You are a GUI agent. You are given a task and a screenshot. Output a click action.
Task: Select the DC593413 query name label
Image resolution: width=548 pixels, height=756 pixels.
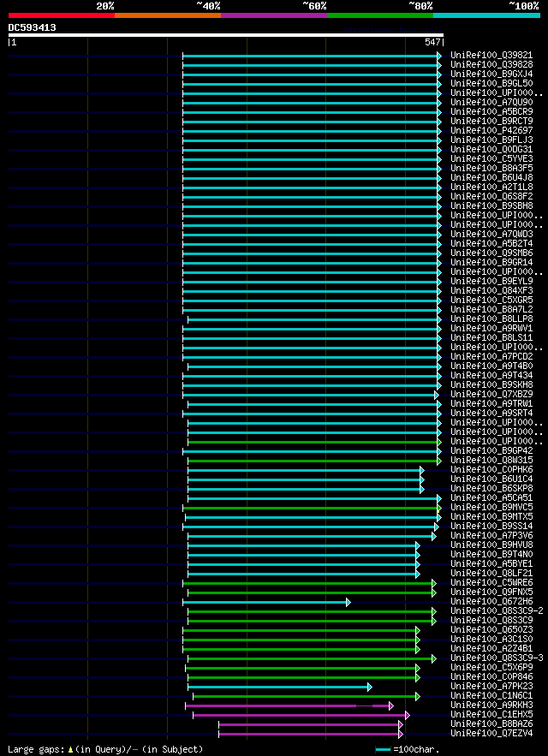click(x=32, y=27)
